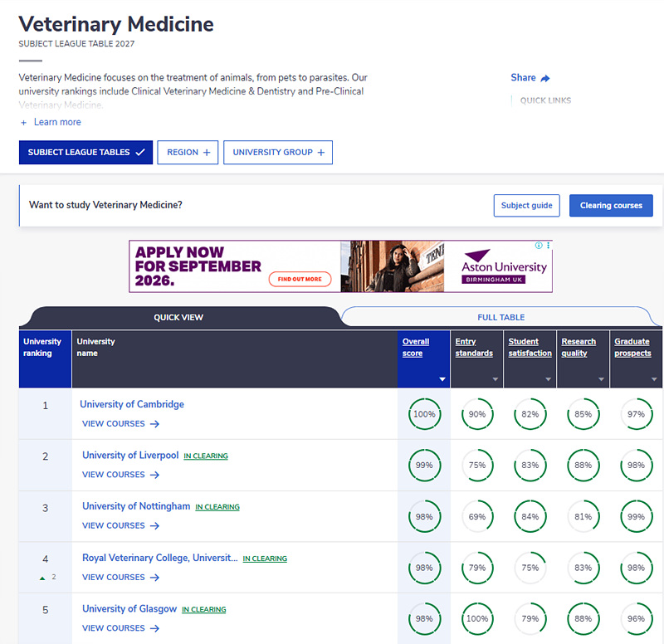Click Glasgow 100% entry standards circle
The width and height of the screenshot is (664, 644).
[477, 618]
